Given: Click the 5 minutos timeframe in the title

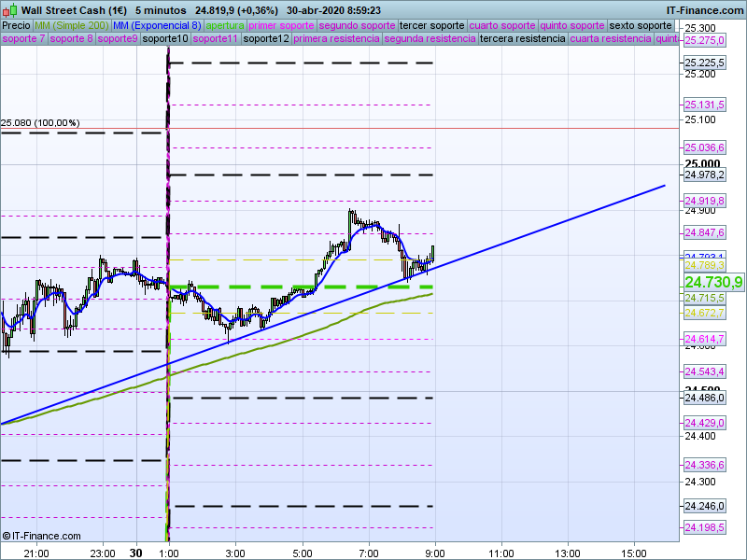Looking at the screenshot, I should 162,10.
